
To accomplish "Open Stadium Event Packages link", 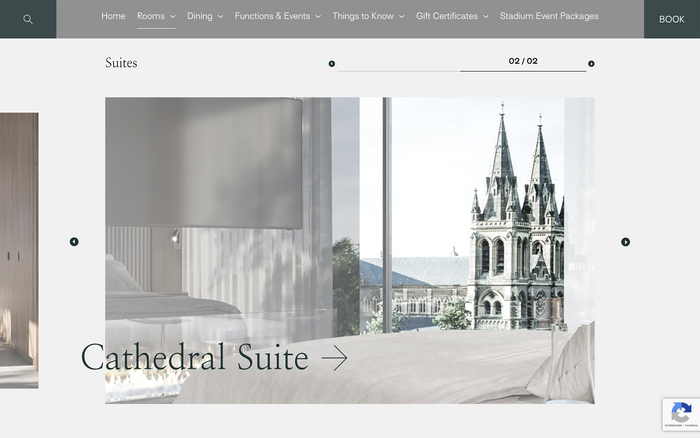I will click(549, 16).
